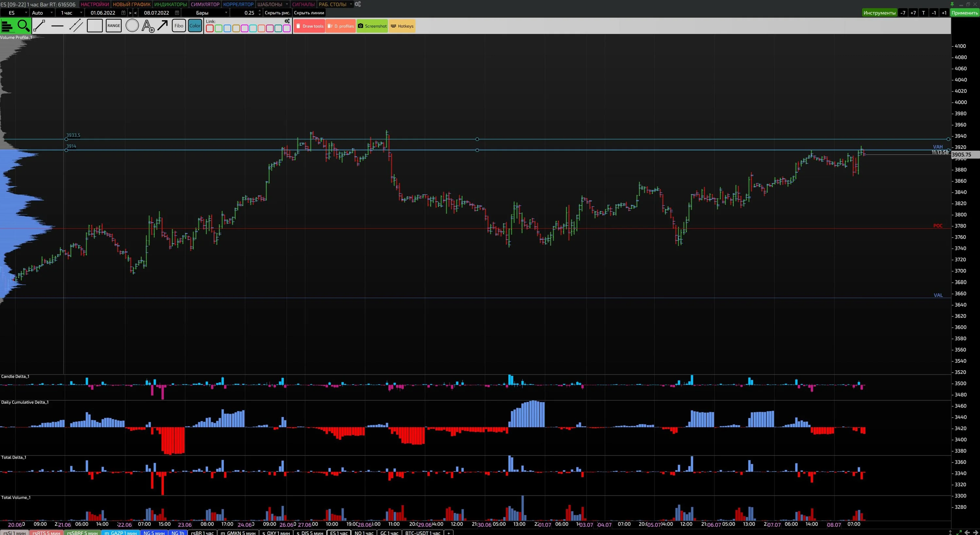Click the Hotkeys button

click(x=402, y=26)
